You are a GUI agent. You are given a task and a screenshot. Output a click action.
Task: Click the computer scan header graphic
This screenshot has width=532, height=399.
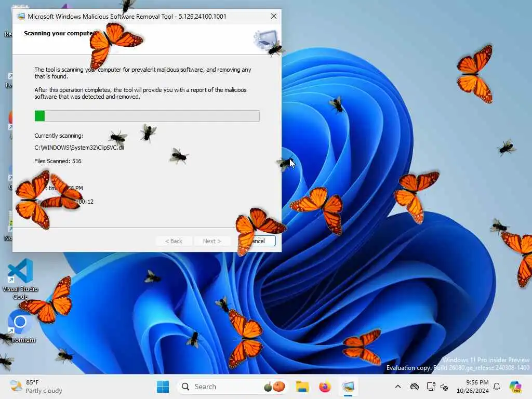click(267, 40)
